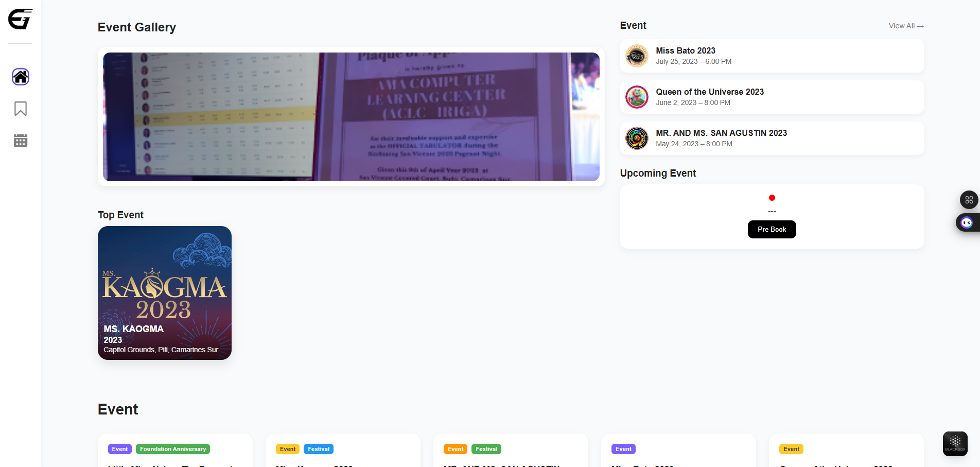Viewport: 980px width, 467px height.
Task: Open Queen of the Universe 2023 title
Action: tap(709, 92)
